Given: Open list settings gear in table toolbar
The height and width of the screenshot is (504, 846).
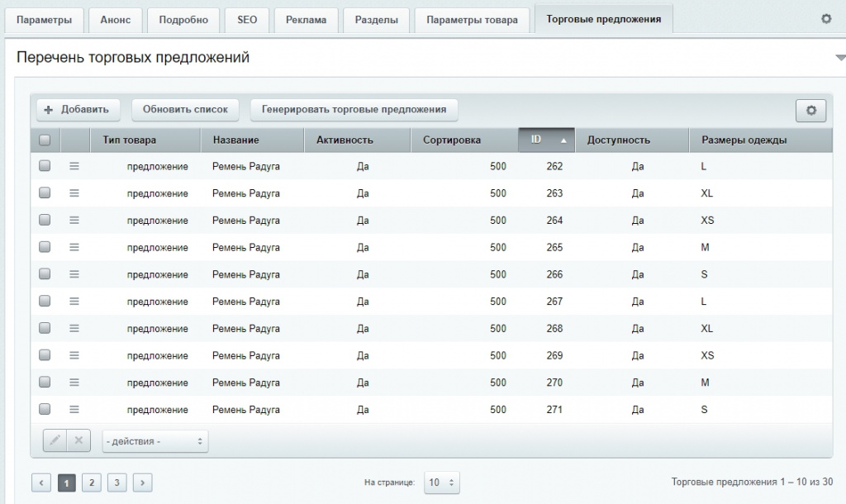Looking at the screenshot, I should pos(811,110).
